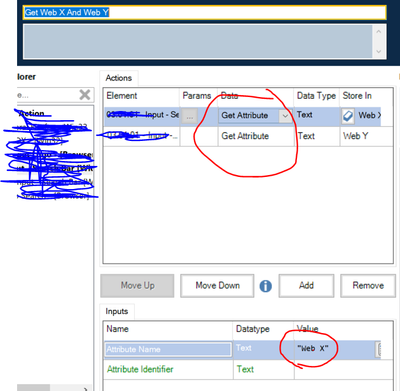Image resolution: width=400 pixels, height=391 pixels.
Task: Click the Add button
Action: [306, 286]
